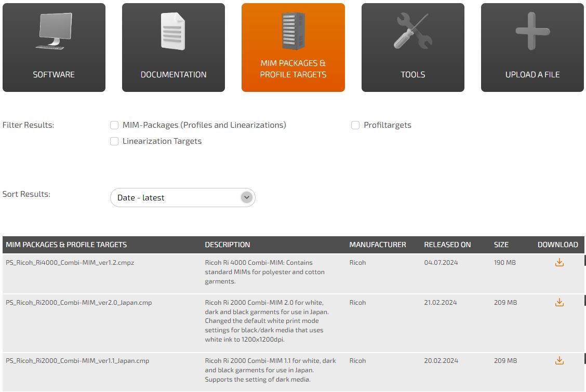The height and width of the screenshot is (392, 586).
Task: Click the Description column header
Action: point(228,245)
